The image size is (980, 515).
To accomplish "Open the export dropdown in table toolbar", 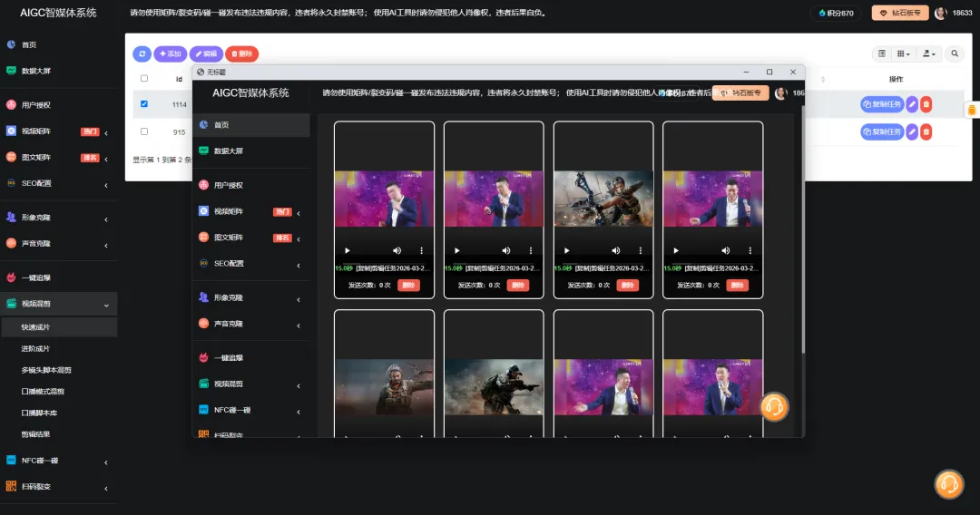I will (929, 53).
